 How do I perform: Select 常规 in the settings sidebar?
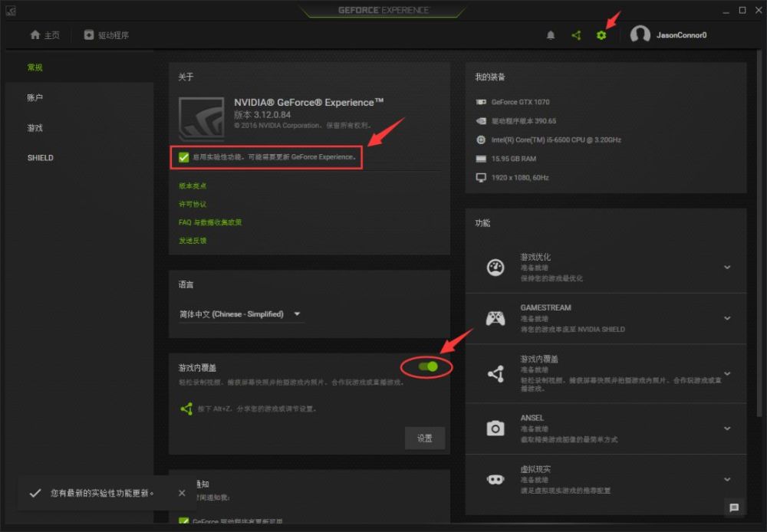coord(35,67)
